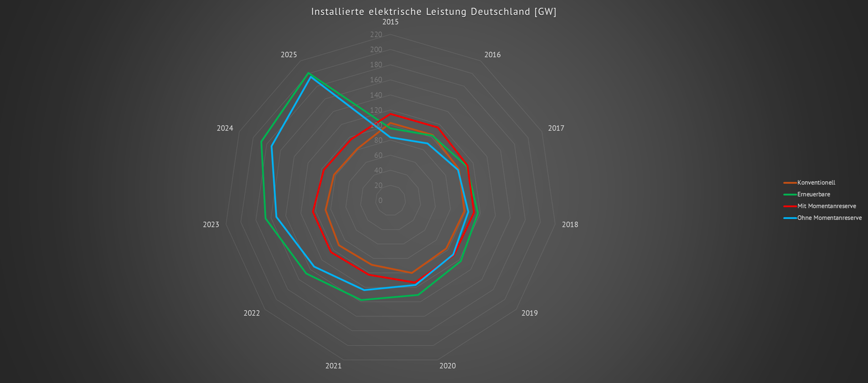Select the green line's data point at 2022
Viewport: 868px width, 383px height.
306,274
